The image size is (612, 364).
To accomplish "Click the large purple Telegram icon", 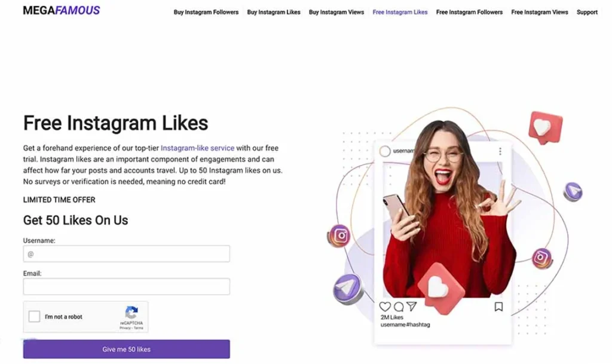I will coord(347,289).
